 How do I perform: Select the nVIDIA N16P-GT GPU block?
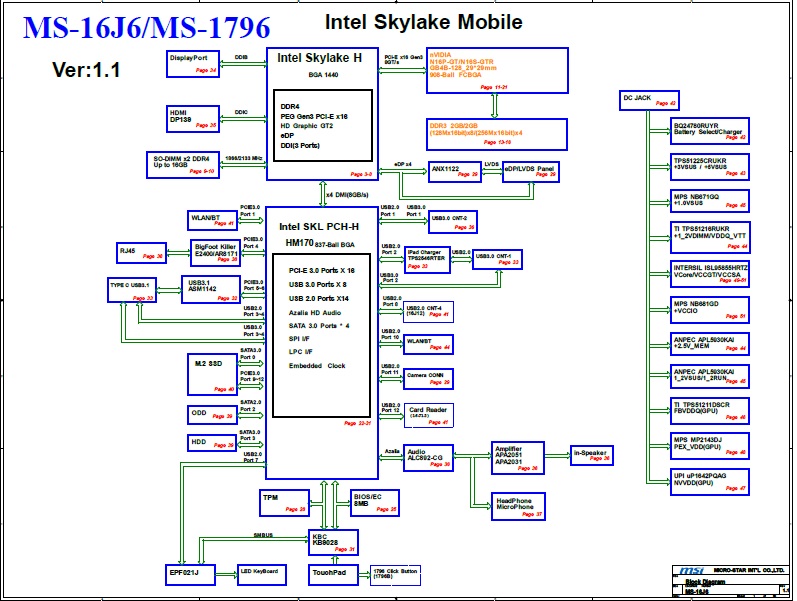coord(497,71)
